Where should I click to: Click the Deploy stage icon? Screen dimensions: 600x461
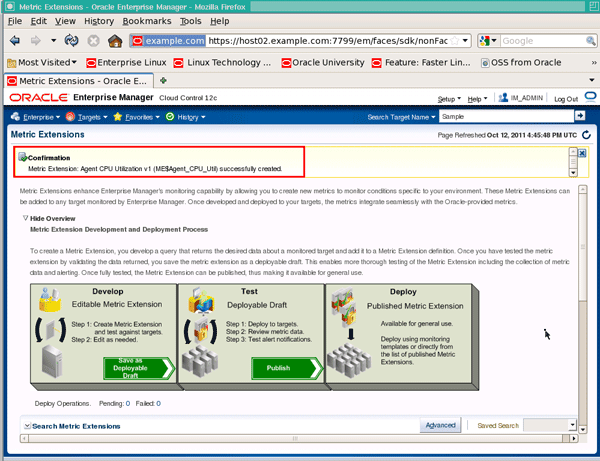[x=344, y=307]
